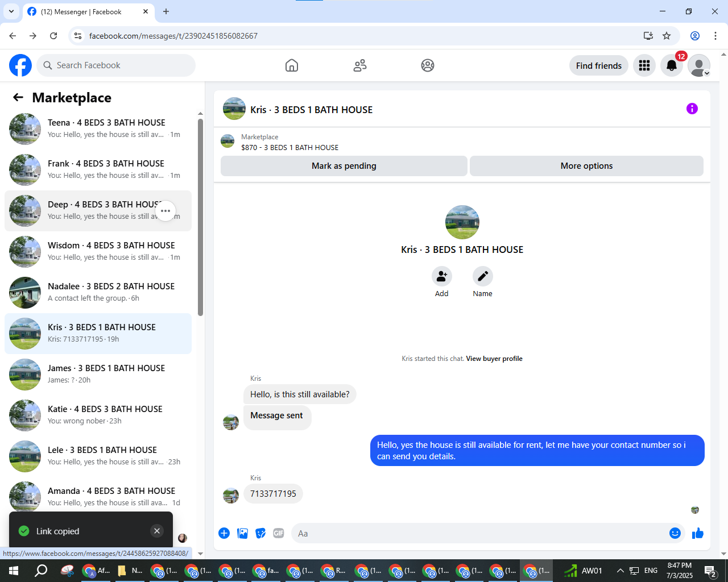Viewport: 728px width, 582px height.
Task: Open Windows action center notifications
Action: click(x=710, y=571)
